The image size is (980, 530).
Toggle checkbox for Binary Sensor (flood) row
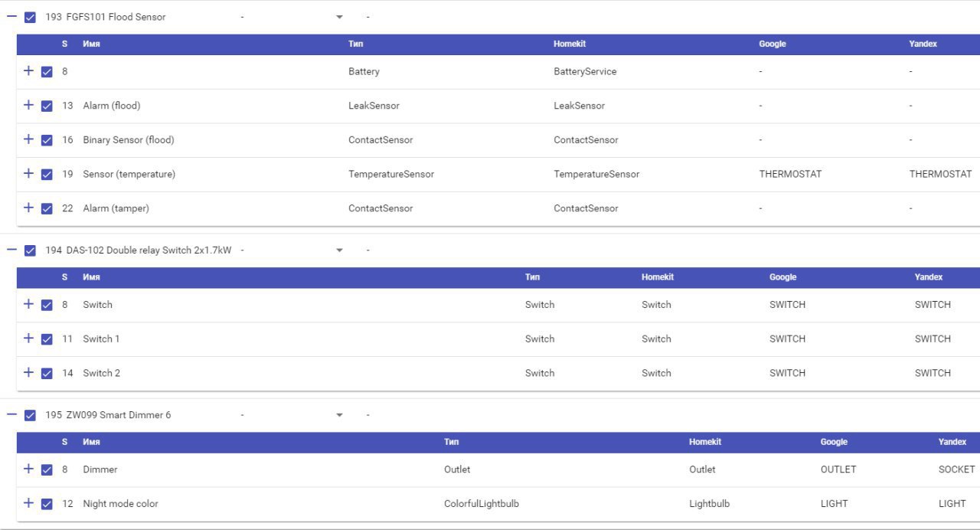pos(47,140)
